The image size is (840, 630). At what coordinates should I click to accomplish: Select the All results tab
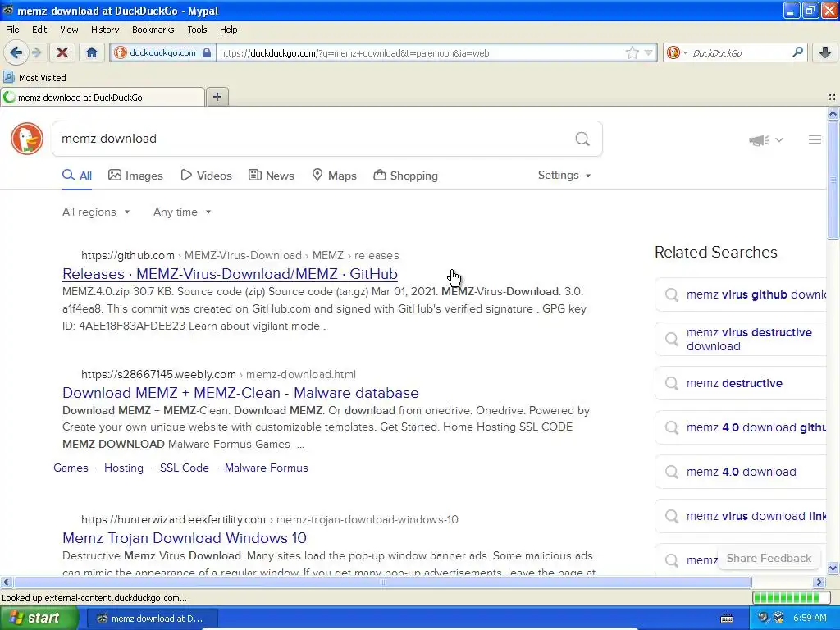point(77,176)
